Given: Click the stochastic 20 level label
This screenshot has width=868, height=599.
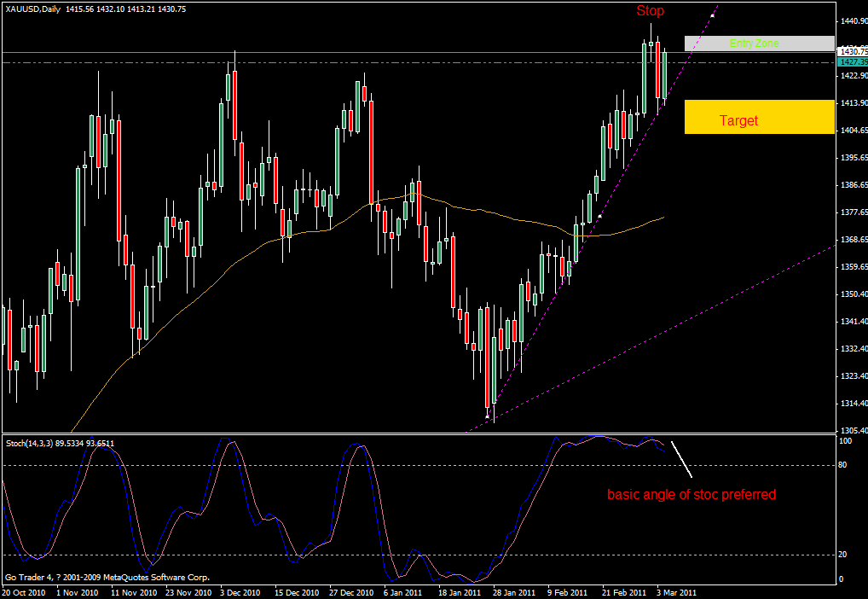Looking at the screenshot, I should 844,555.
